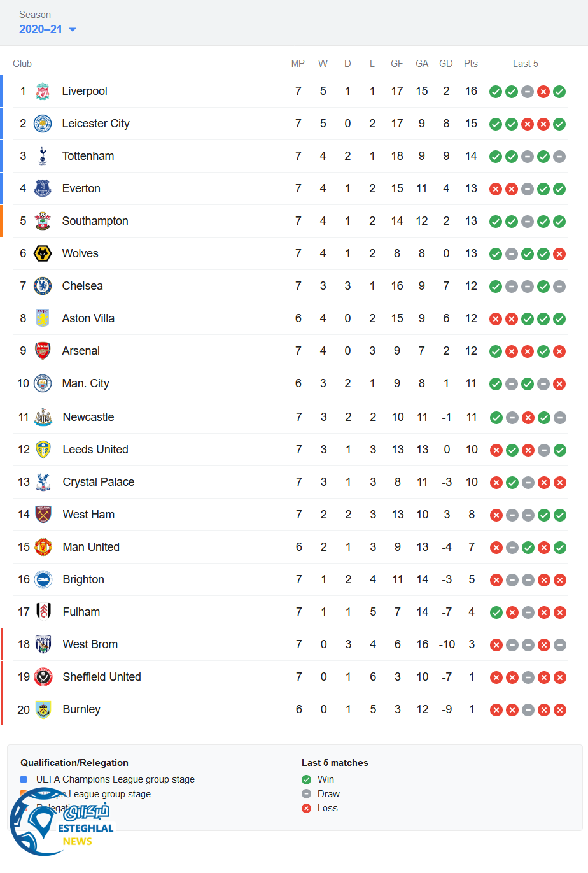
Task: Open the Everton team link
Action: click(81, 188)
